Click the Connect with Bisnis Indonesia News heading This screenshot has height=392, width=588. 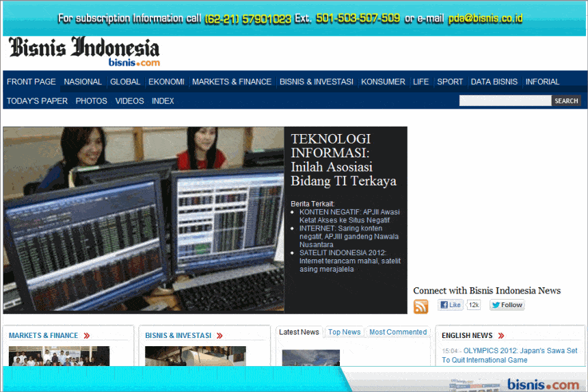487,291
